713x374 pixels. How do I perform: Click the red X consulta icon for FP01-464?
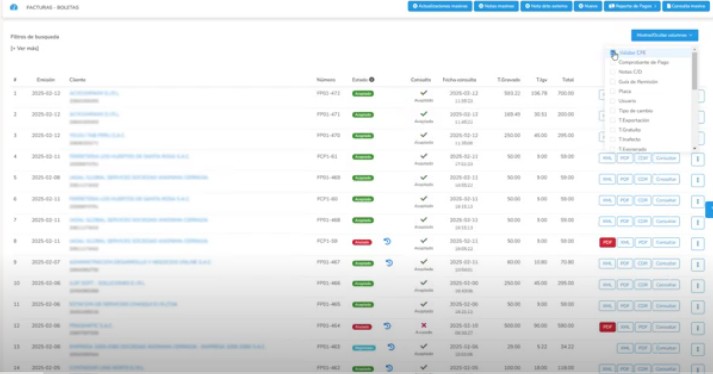[424, 325]
